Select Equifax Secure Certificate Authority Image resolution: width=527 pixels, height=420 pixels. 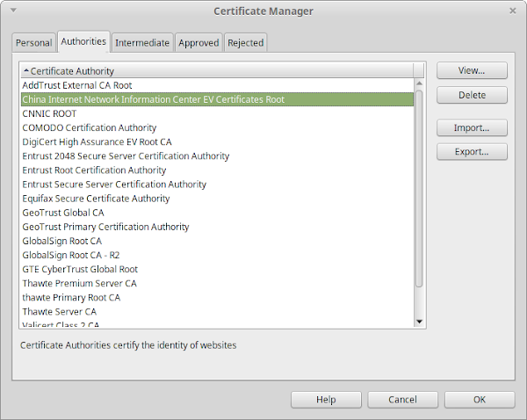[217, 199]
